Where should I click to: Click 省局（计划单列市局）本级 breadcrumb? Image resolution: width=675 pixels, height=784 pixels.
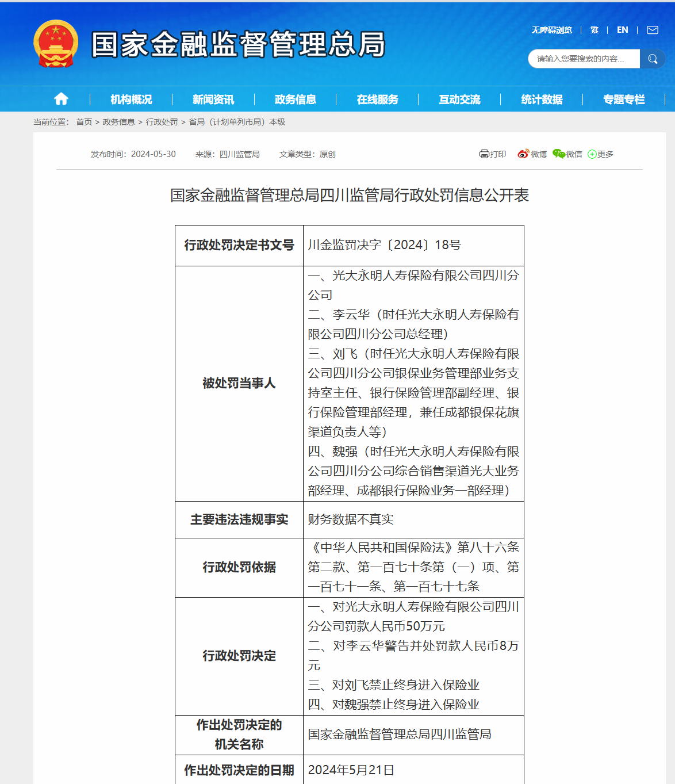pyautogui.click(x=237, y=122)
